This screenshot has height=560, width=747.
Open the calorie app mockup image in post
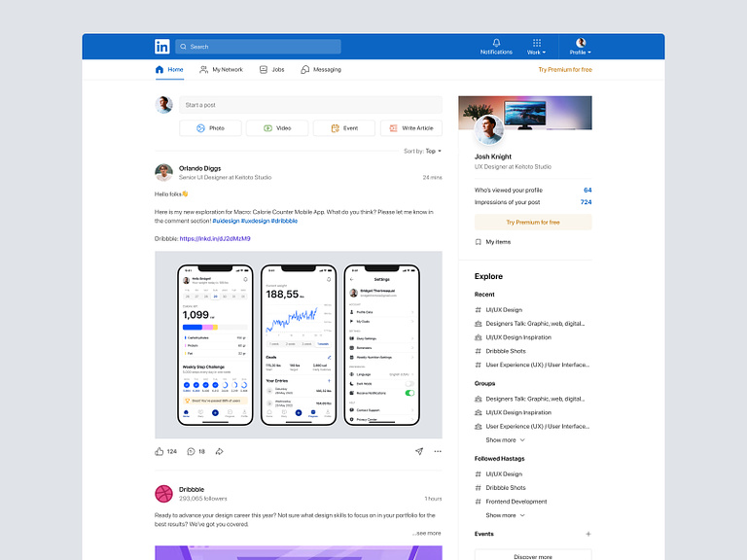[298, 345]
